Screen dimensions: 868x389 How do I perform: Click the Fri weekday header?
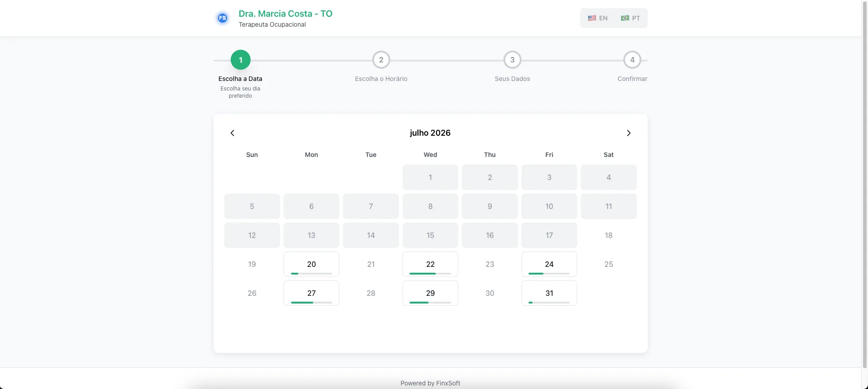click(549, 155)
